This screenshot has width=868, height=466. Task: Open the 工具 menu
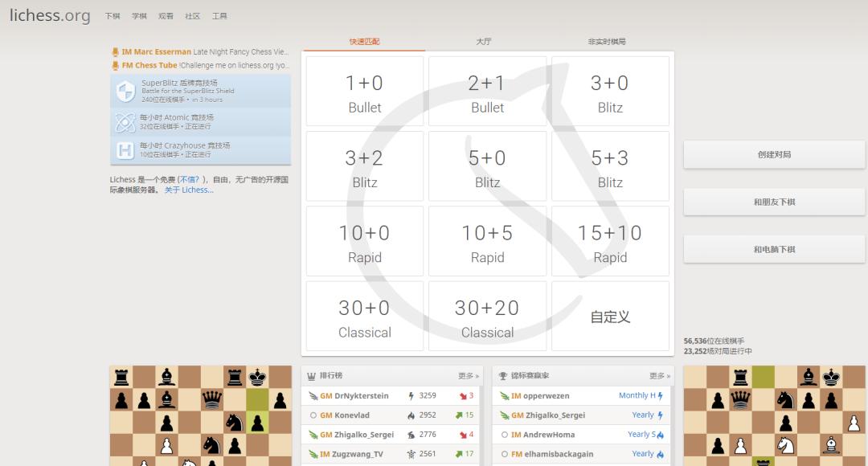tap(221, 15)
